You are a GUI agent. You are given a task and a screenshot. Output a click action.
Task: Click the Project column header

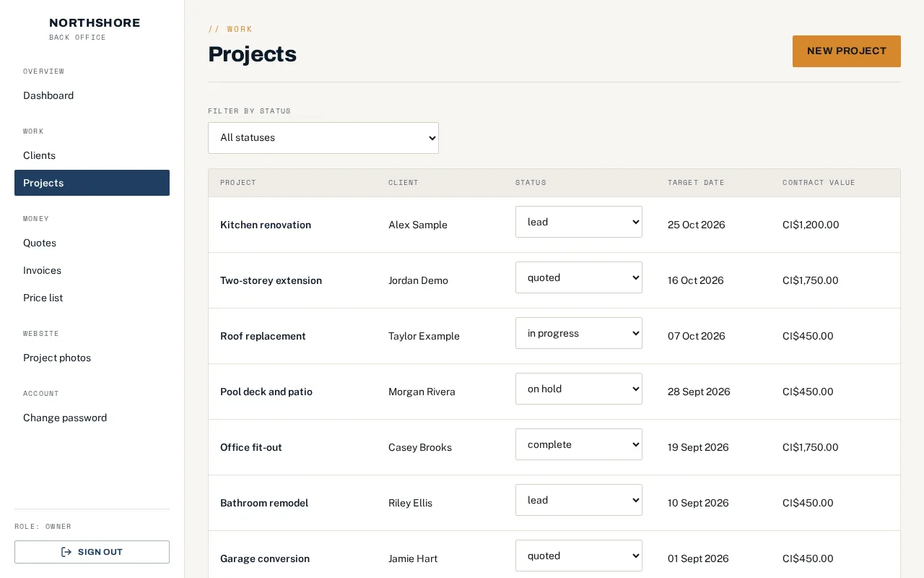238,183
